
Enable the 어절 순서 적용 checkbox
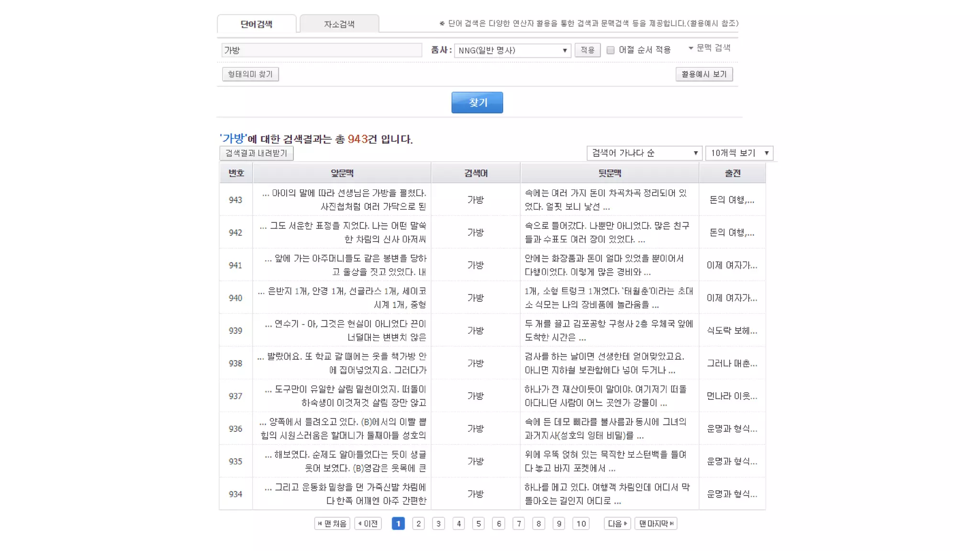[611, 50]
